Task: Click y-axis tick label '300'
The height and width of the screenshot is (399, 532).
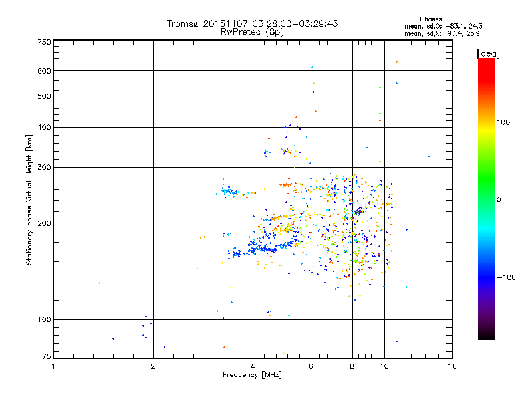Action: pyautogui.click(x=44, y=168)
